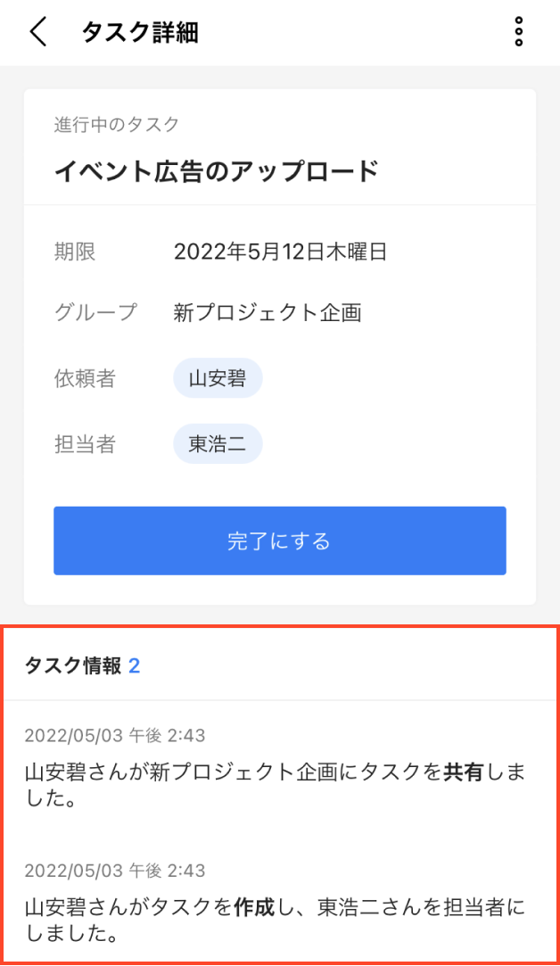Click the blue count 2 beside タスク情報
Image resolution: width=560 pixels, height=966 pixels.
pos(135,665)
